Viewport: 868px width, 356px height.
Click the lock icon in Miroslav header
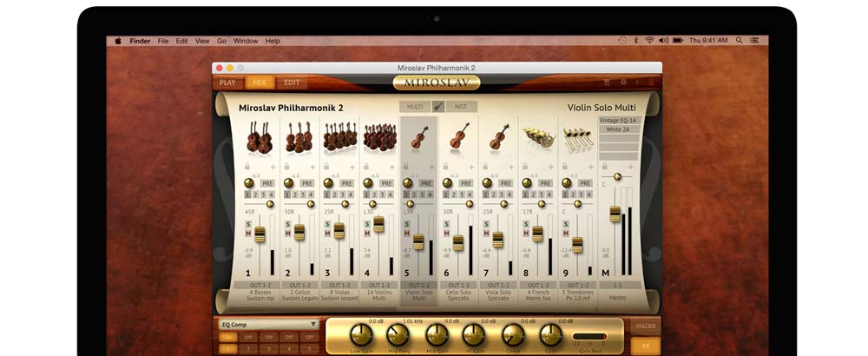[651, 82]
